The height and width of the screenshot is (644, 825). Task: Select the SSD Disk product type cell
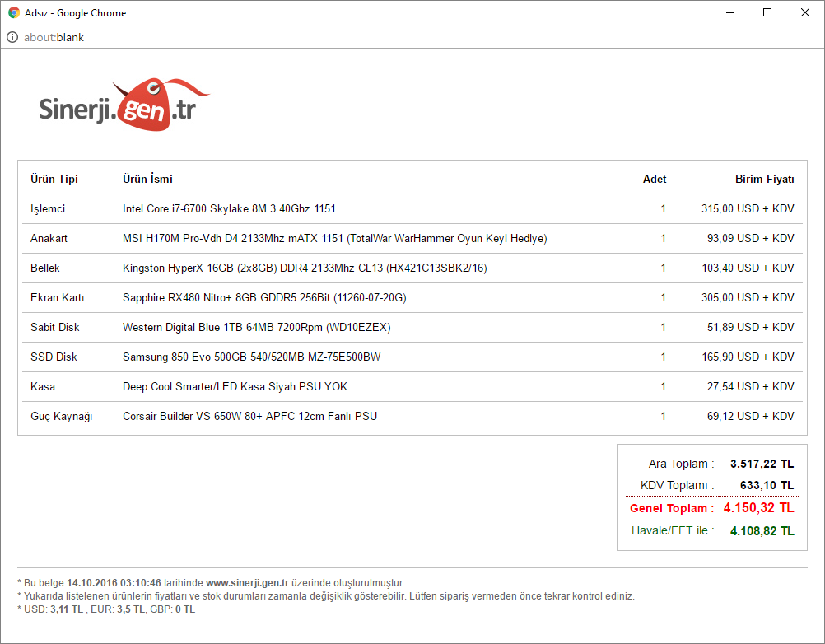point(54,357)
